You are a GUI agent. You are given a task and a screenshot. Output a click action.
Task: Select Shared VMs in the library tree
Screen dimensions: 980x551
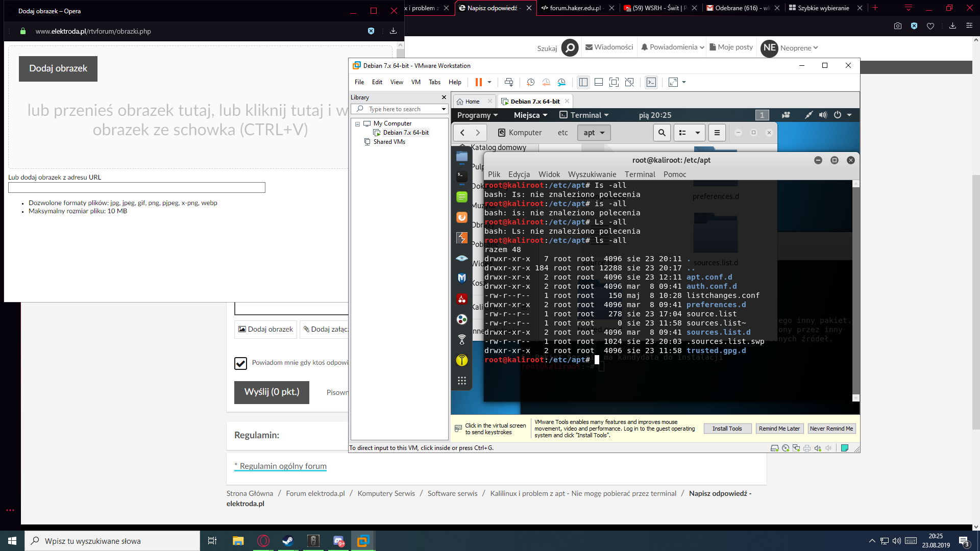[389, 142]
